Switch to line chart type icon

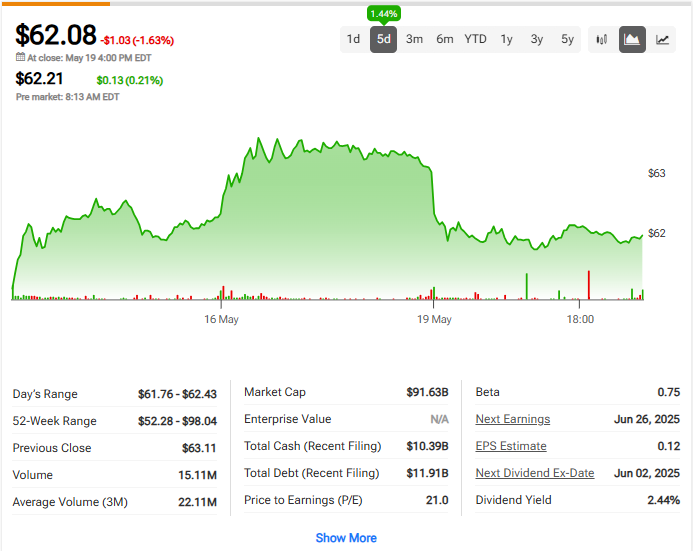pos(662,40)
